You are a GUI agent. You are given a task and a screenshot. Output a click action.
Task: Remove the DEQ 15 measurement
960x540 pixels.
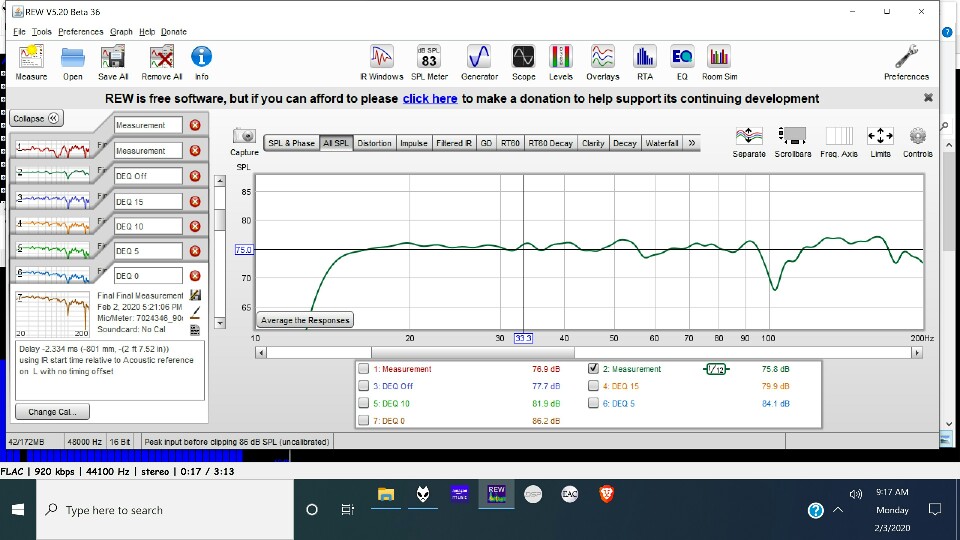tap(195, 201)
